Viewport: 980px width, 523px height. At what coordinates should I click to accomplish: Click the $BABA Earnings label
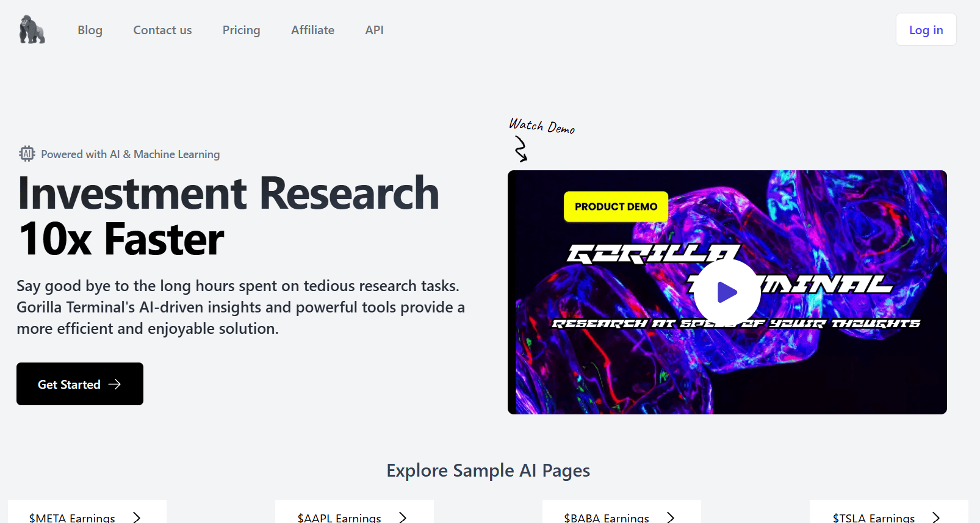point(607,518)
